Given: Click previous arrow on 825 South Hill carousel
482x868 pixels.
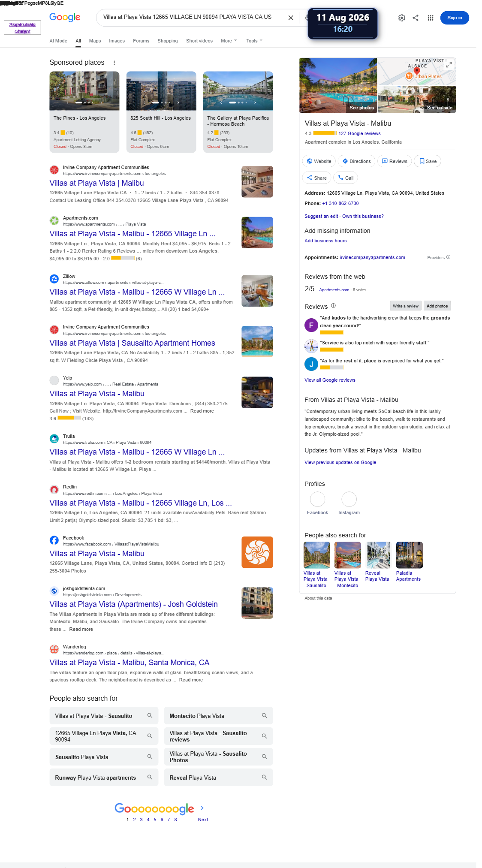Looking at the screenshot, I should point(144,103).
